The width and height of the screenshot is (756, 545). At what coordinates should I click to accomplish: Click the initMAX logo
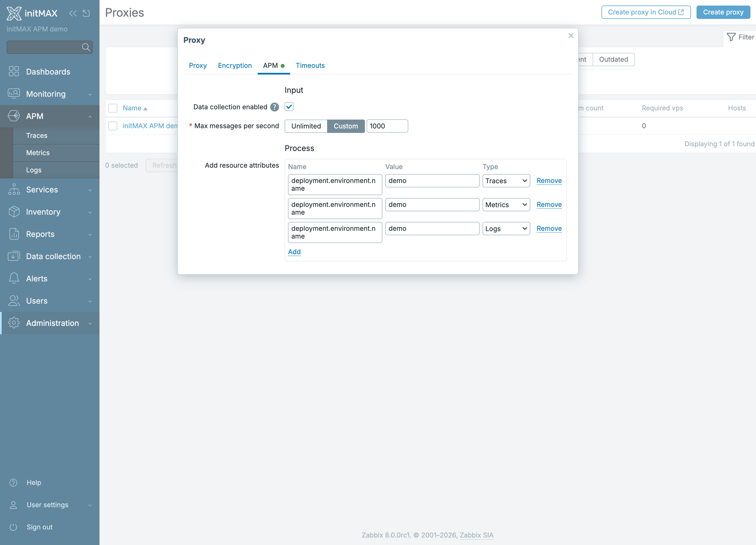coord(32,13)
